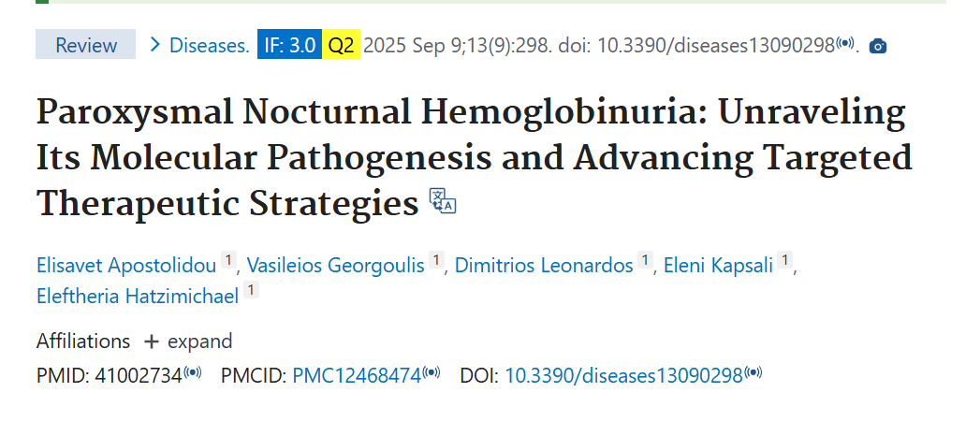Viewport: 980px width, 436px height.
Task: Open the PMC12468474 full-text link
Action: tap(357, 375)
